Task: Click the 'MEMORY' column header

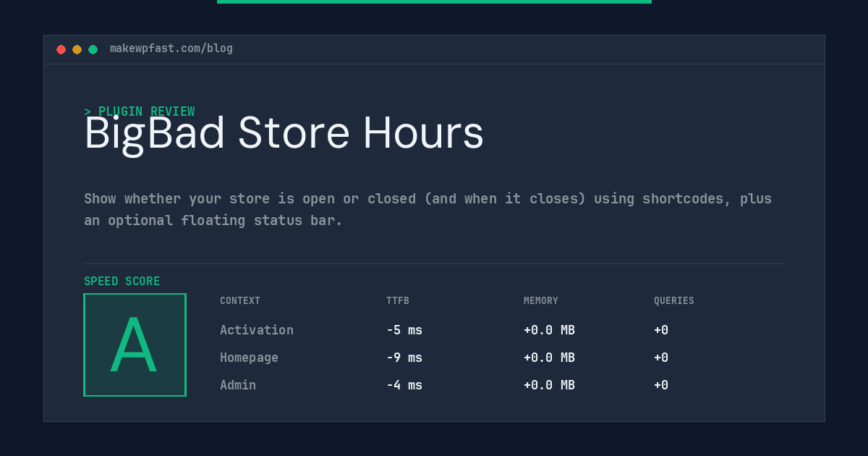Action: pyautogui.click(x=541, y=301)
